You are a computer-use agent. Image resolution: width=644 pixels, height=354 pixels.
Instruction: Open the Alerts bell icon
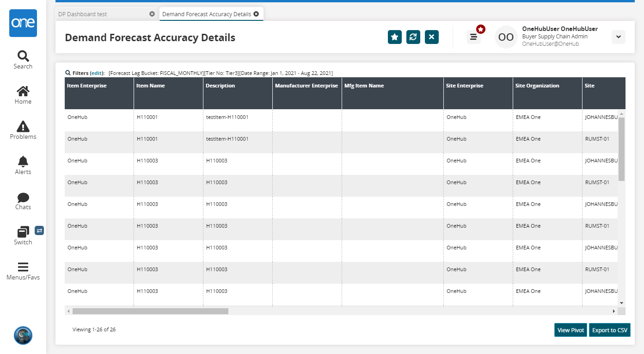click(x=23, y=161)
